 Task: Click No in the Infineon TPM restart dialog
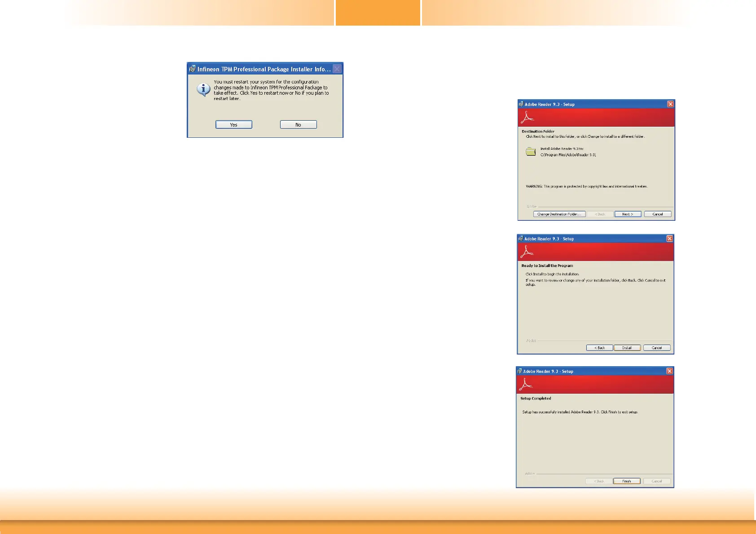click(x=298, y=125)
